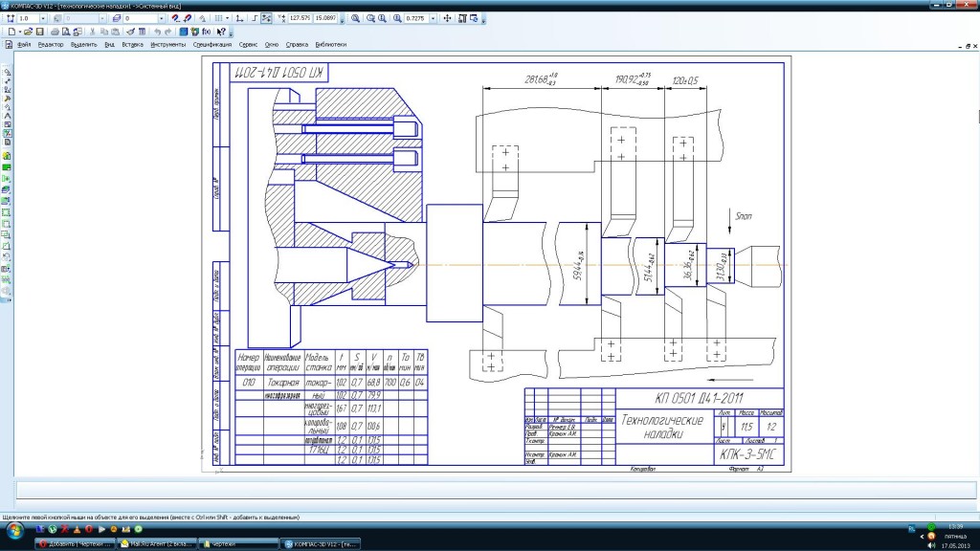Open the view scale 1.0 dropdown

(43, 19)
